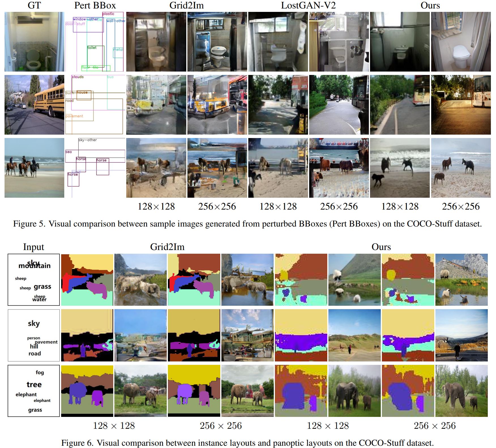This screenshot has height=448, width=496.
Task: Open the perturbed bounding box layout with sea and horses
Action: point(95,168)
